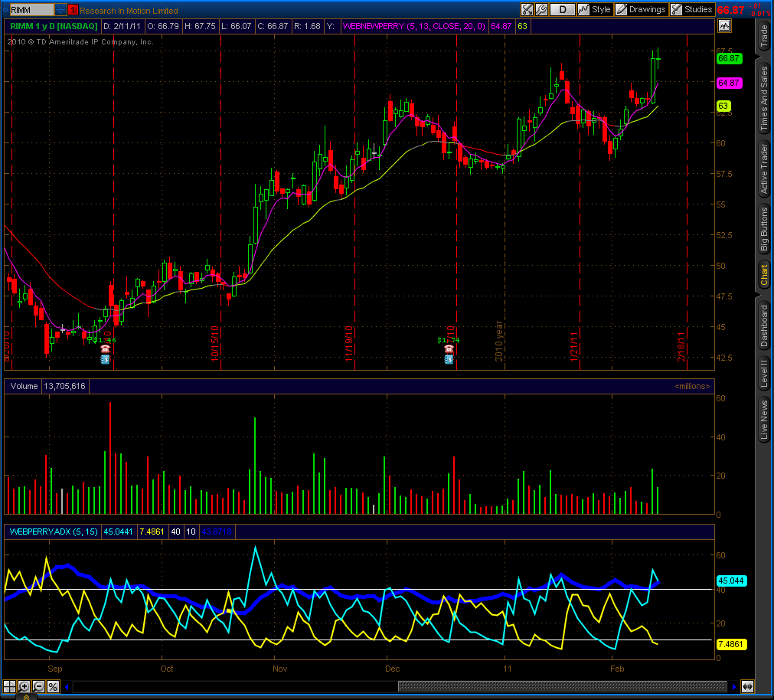Click the small circle icon left of symbol field
Screen dimensions: 774x700
click(5, 10)
